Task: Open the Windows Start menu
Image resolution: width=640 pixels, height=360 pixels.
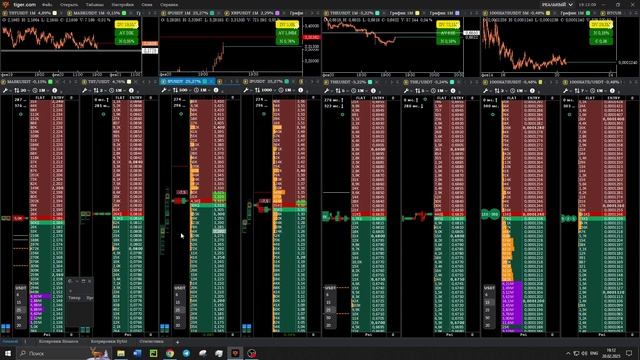Action: [8, 353]
